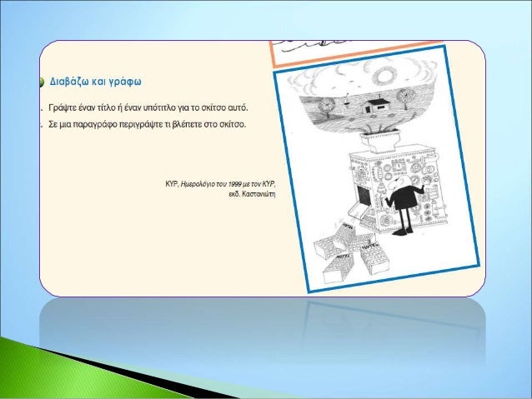Click the orange-framed picture at top
The height and width of the screenshot is (399, 532).
[x=356, y=52]
